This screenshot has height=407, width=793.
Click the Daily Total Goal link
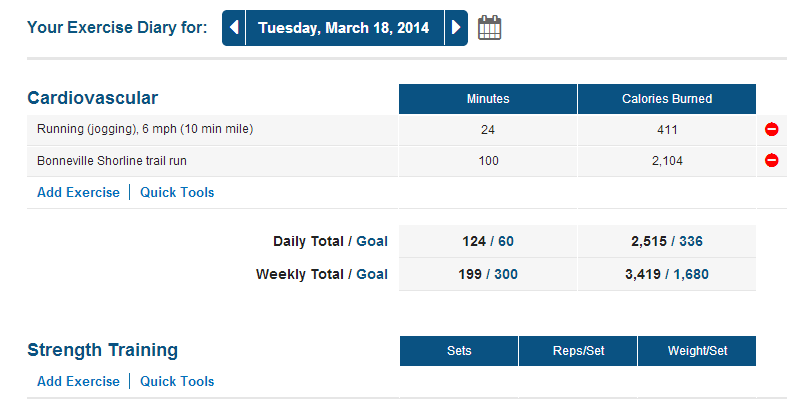point(372,241)
